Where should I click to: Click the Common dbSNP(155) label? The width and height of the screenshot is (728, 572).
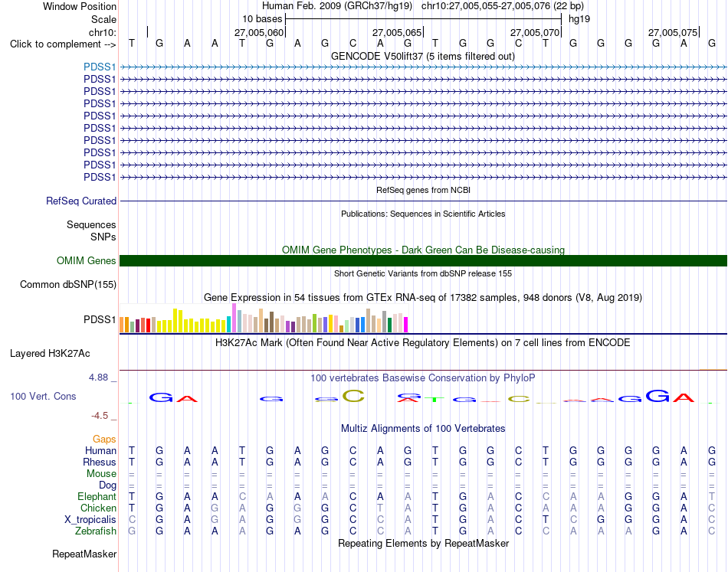[67, 284]
